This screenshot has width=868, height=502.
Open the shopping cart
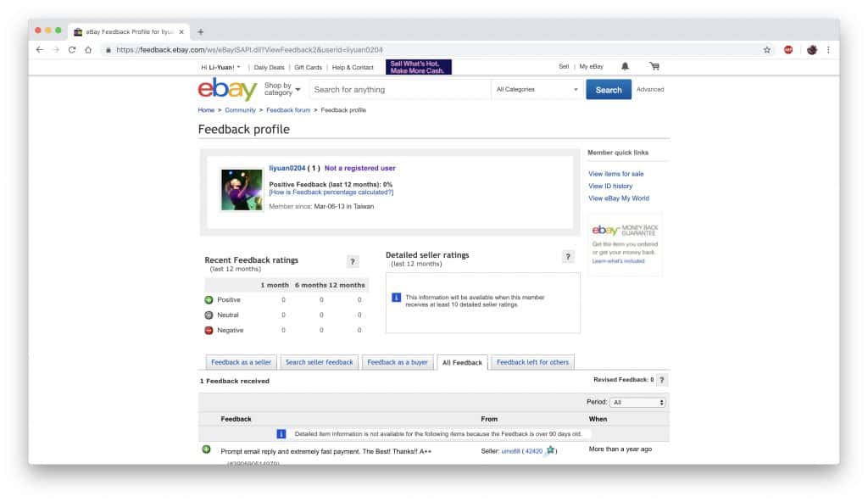654,66
